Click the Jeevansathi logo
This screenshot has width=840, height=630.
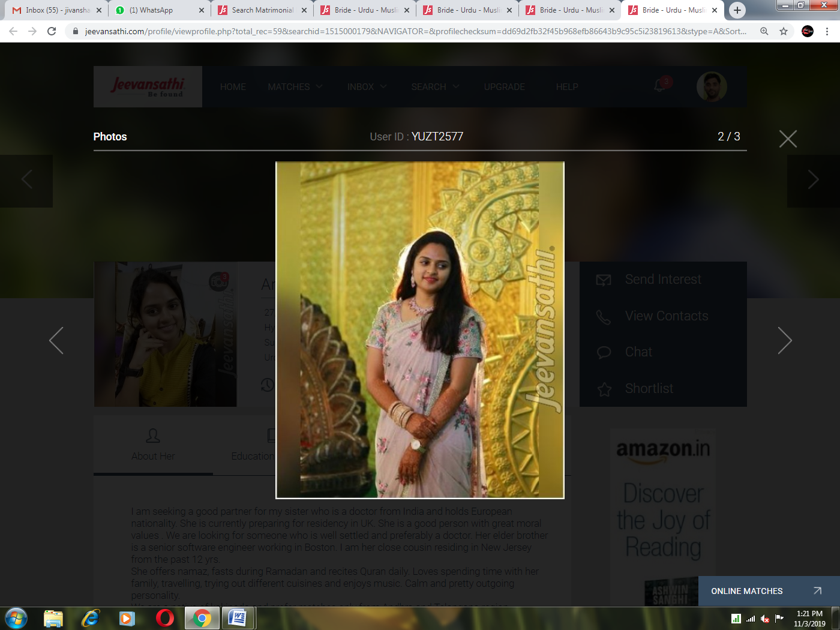[148, 87]
